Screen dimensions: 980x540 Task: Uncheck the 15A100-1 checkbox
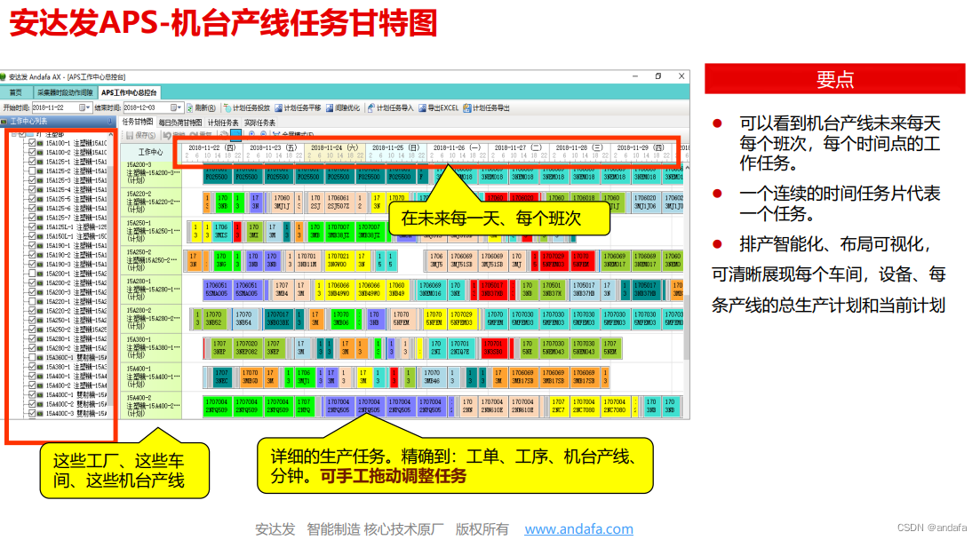click(x=32, y=143)
